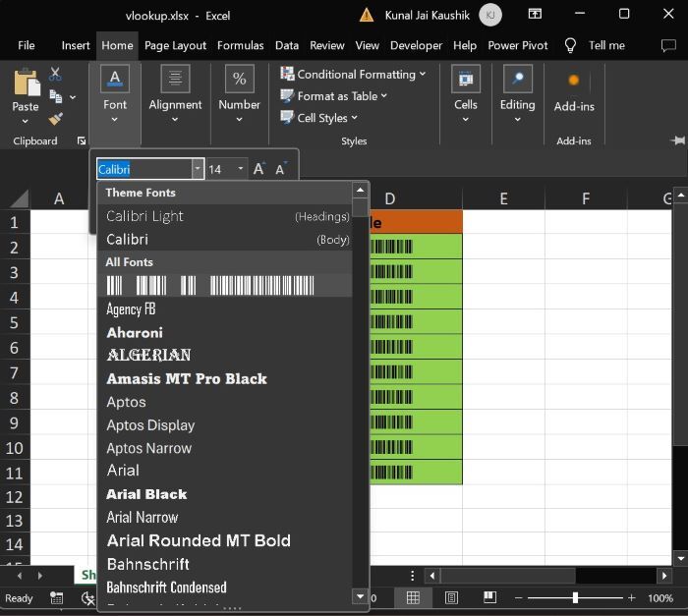Choose Arial Black from font list
The width and height of the screenshot is (688, 616).
tap(146, 494)
